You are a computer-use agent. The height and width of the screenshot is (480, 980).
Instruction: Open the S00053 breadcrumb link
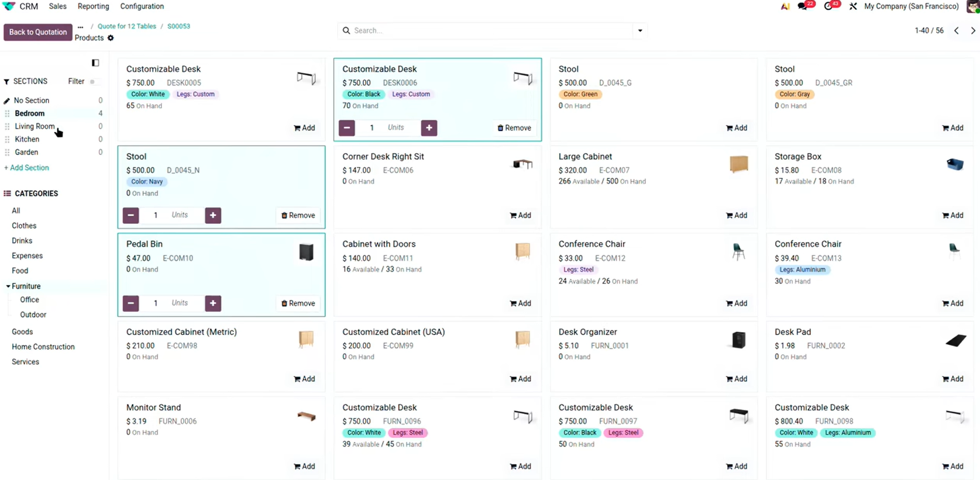(x=178, y=26)
